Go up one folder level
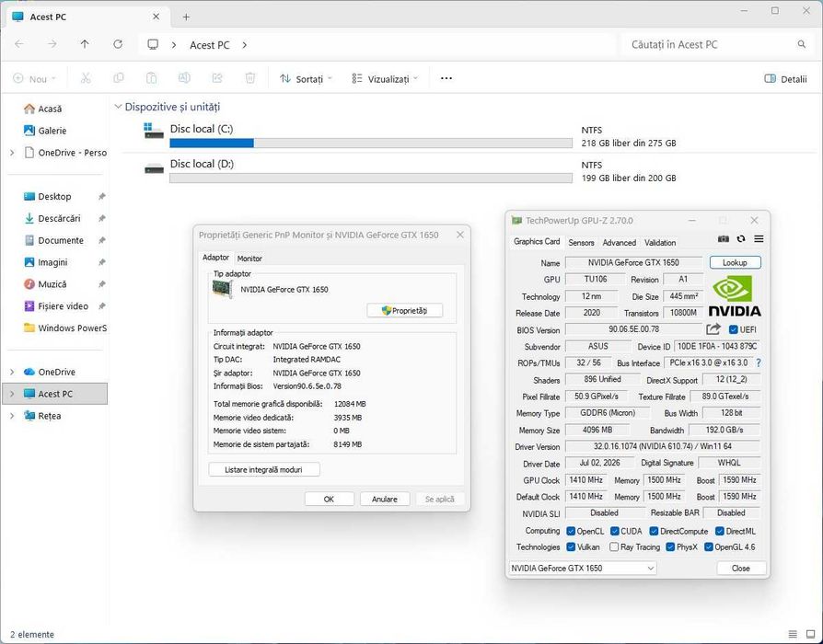The height and width of the screenshot is (644, 823). [85, 44]
